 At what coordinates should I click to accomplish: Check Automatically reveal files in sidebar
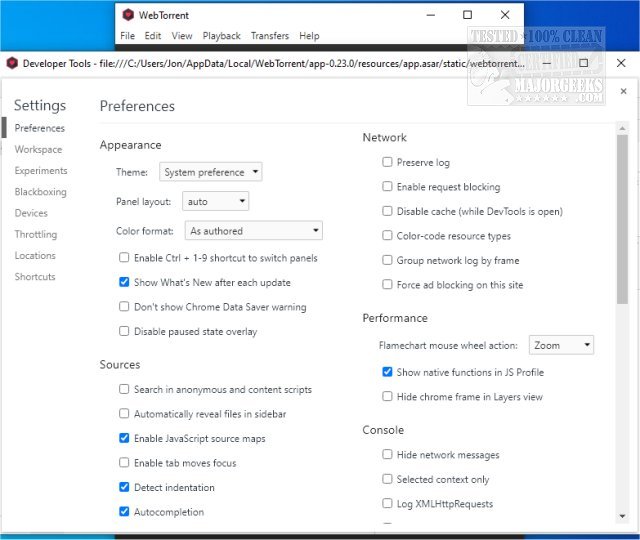pos(124,413)
